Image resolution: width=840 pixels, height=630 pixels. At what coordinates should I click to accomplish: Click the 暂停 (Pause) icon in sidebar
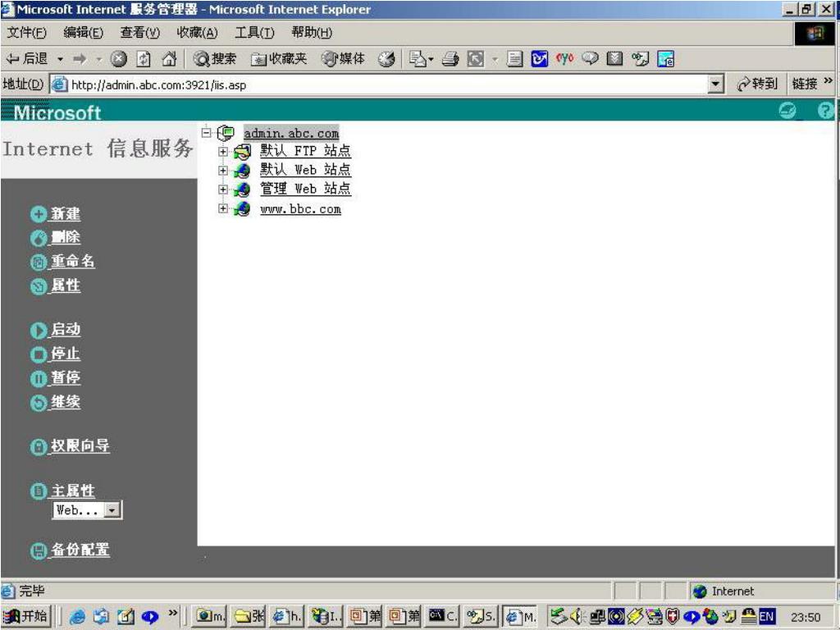click(38, 379)
